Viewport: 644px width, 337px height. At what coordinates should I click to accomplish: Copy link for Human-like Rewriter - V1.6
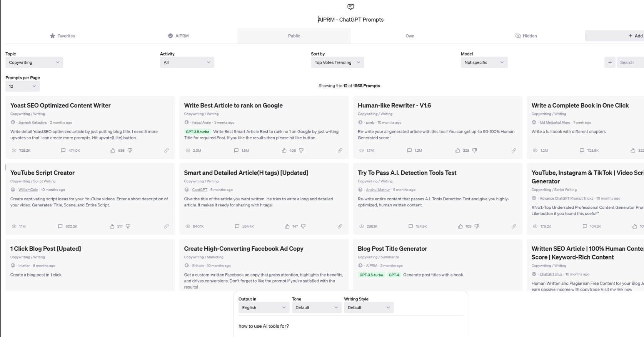514,151
